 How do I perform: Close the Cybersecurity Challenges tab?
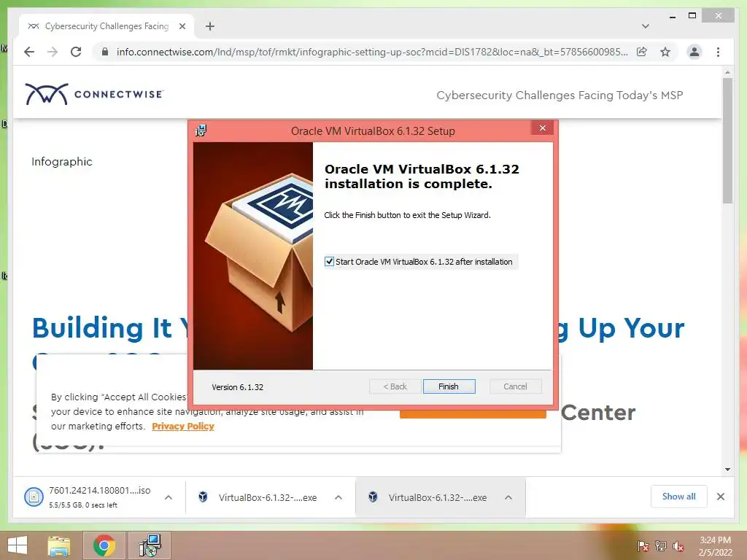pos(182,26)
